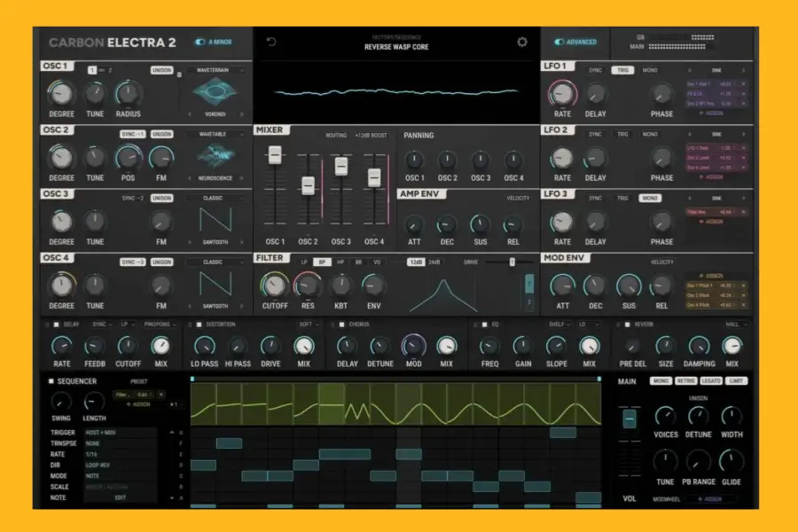Click LFO 1 ASSIGN button
The width and height of the screenshot is (798, 532).
click(711, 113)
